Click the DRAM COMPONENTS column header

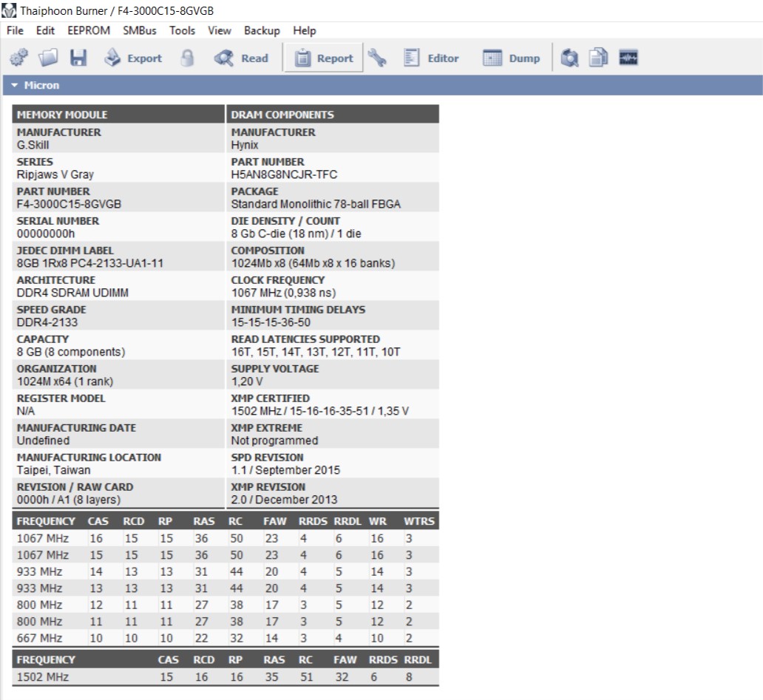click(333, 115)
